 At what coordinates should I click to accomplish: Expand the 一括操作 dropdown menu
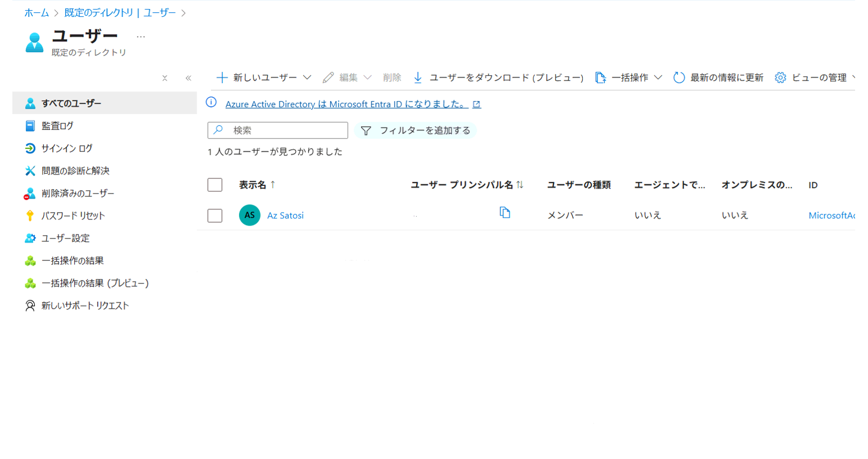coord(658,77)
